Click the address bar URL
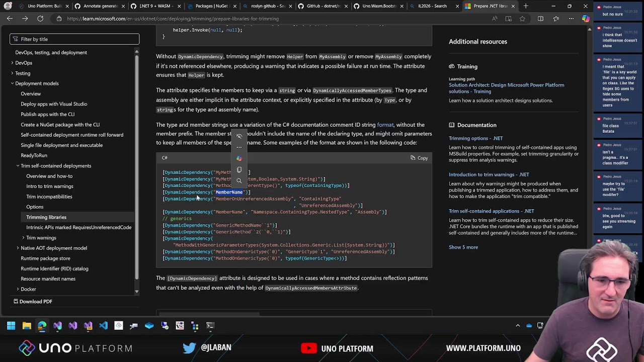This screenshot has width=644, height=362. coord(173,19)
